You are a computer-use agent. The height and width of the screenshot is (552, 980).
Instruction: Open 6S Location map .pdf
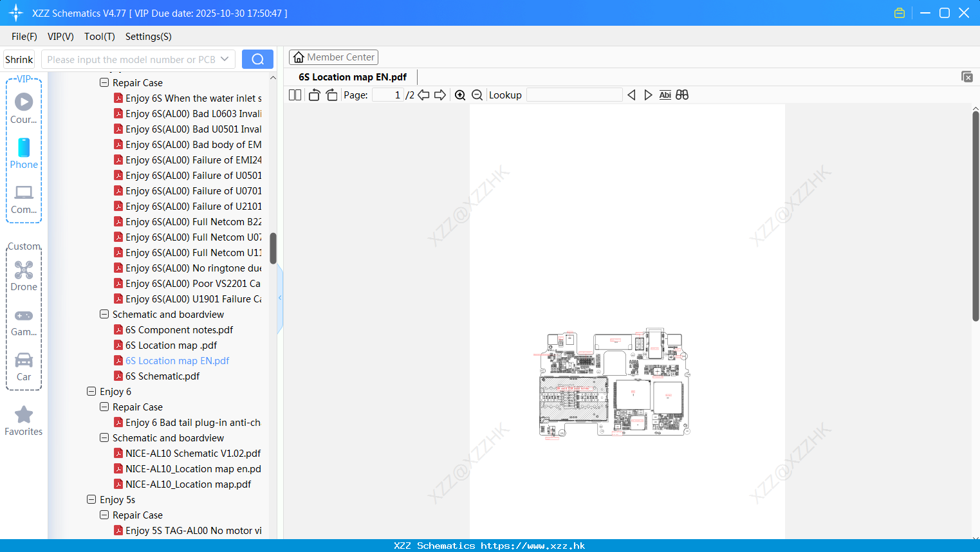tap(166, 345)
